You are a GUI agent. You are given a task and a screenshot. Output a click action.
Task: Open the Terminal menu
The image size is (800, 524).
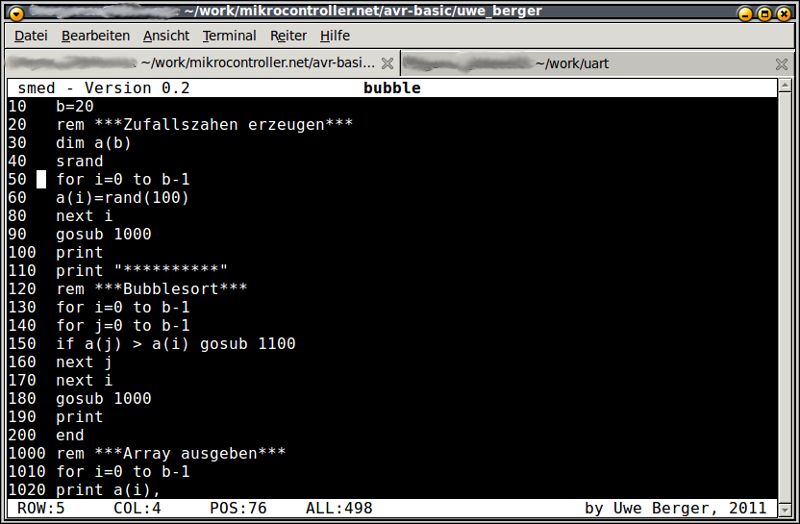tap(229, 36)
